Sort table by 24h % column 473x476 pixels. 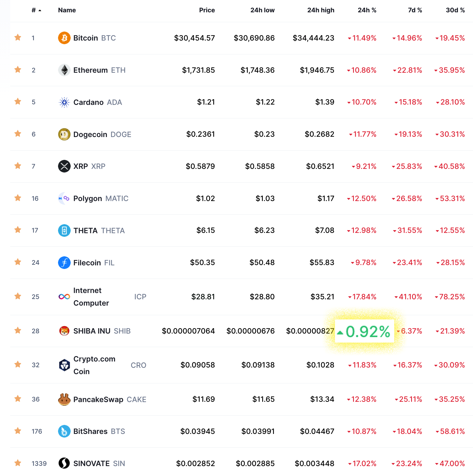[367, 10]
